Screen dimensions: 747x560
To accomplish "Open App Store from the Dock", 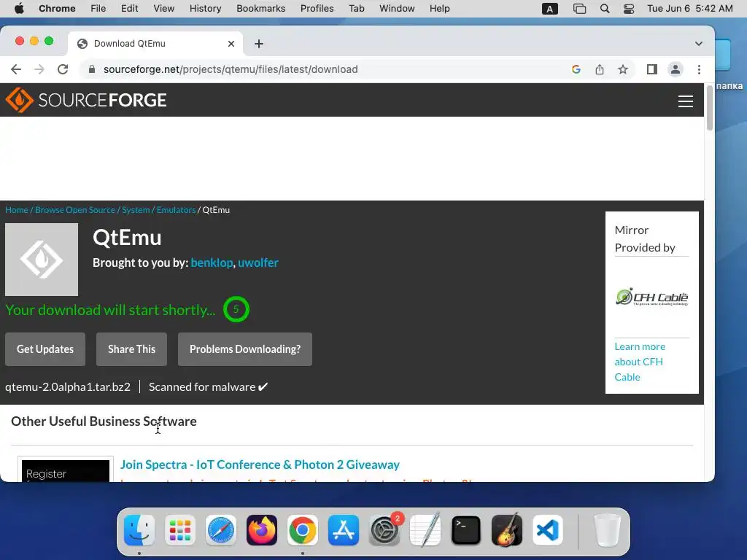I will click(x=344, y=530).
